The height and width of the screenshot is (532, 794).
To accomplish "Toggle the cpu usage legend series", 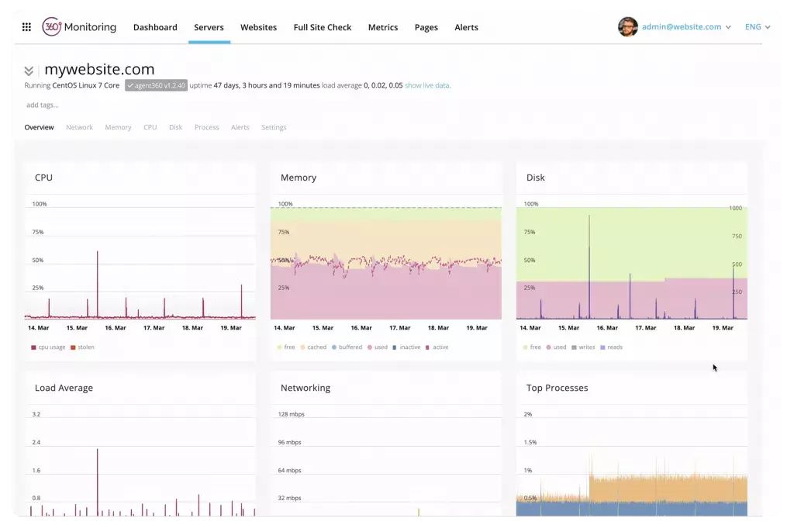I will 48,347.
